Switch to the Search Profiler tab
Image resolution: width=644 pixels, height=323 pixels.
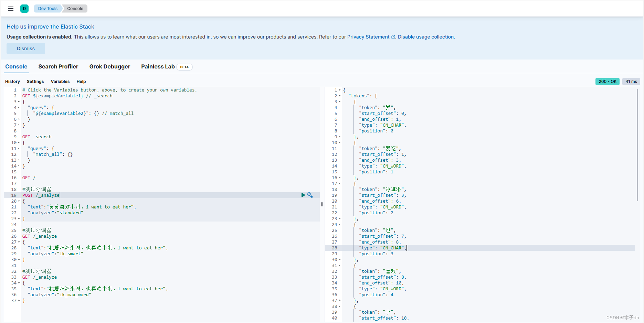pyautogui.click(x=58, y=67)
